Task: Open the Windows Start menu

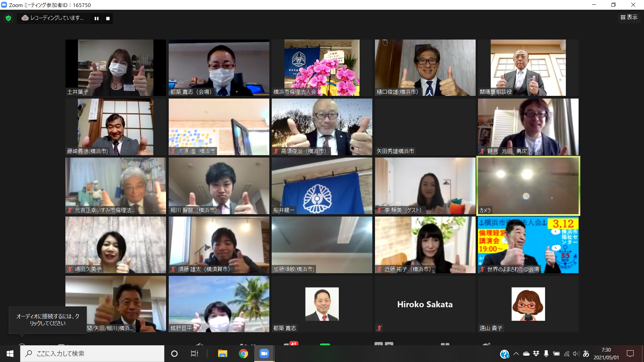Action: click(10, 354)
